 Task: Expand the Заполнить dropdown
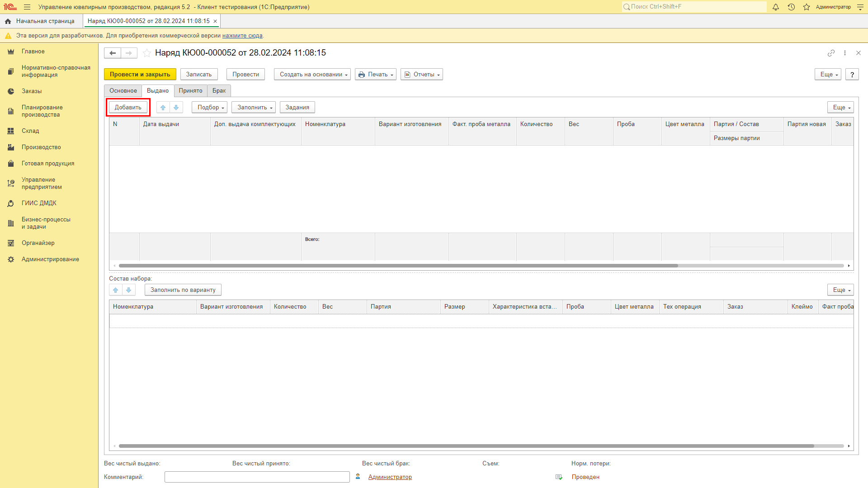point(254,107)
